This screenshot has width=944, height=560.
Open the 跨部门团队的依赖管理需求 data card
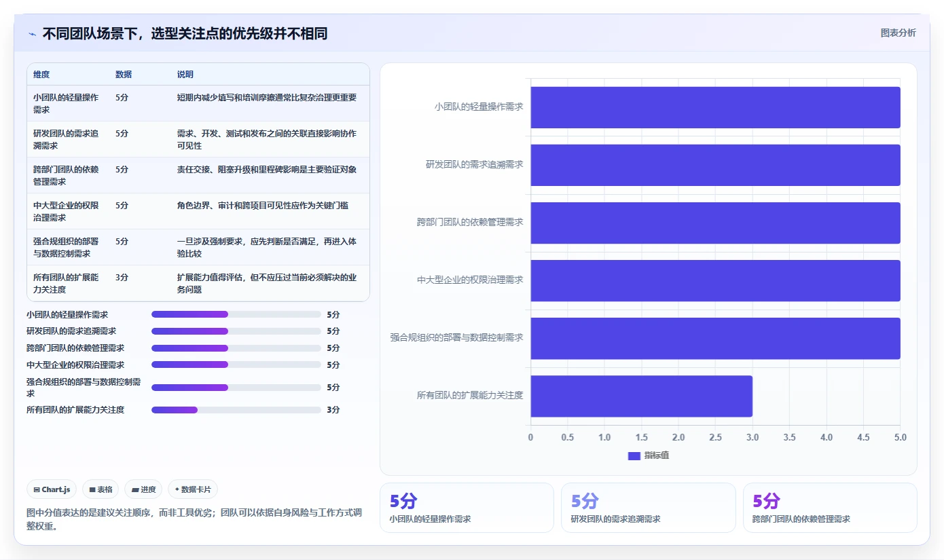pos(830,508)
